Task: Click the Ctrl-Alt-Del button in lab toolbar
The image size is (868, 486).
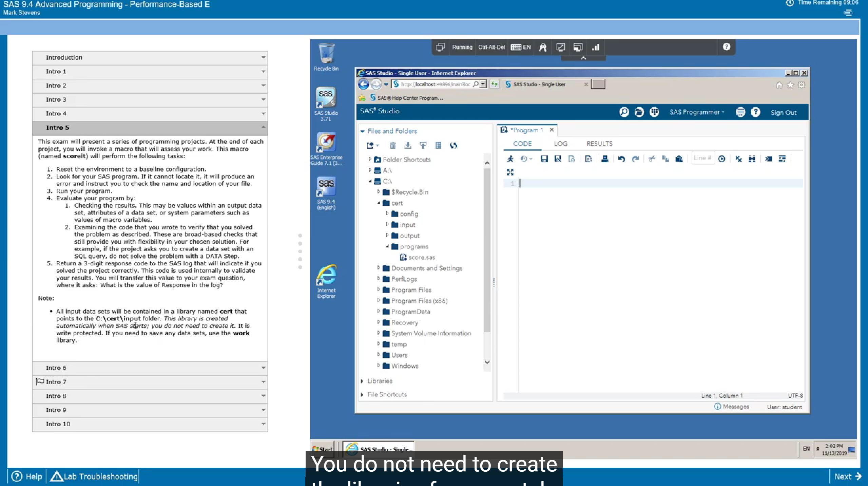Action: click(x=491, y=47)
